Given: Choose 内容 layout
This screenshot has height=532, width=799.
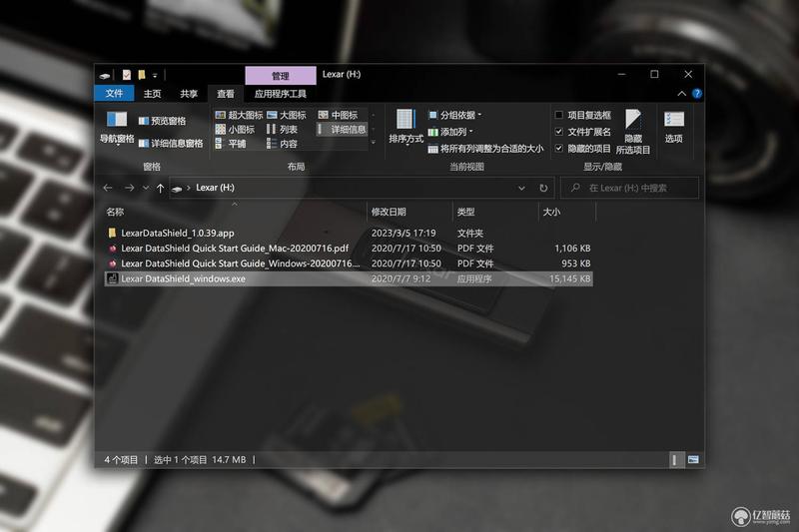Looking at the screenshot, I should click(x=283, y=144).
